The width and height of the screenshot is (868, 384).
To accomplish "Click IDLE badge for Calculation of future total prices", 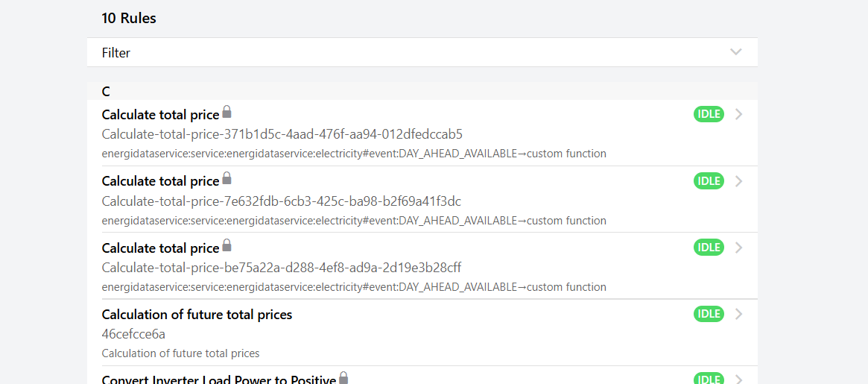I will tap(709, 314).
